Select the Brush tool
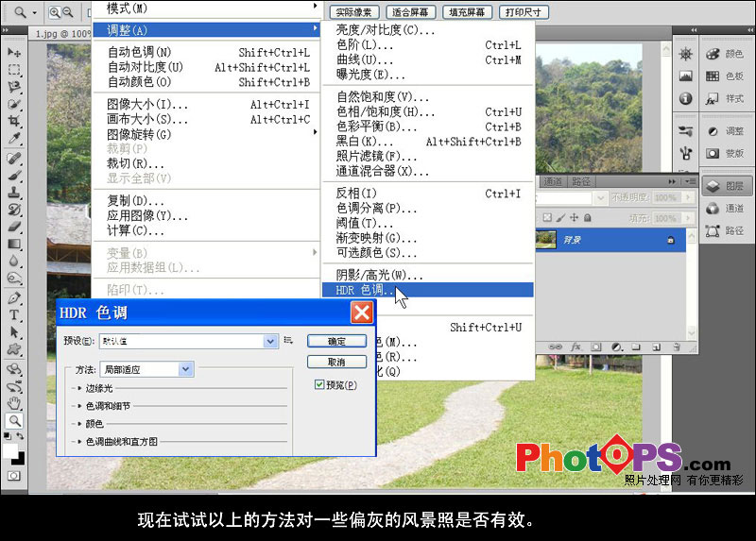 coord(14,176)
